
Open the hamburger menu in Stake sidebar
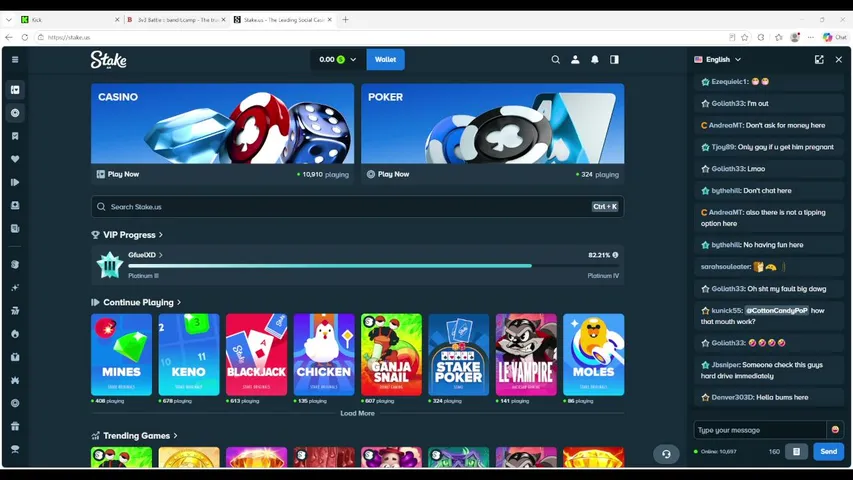pyautogui.click(x=15, y=59)
